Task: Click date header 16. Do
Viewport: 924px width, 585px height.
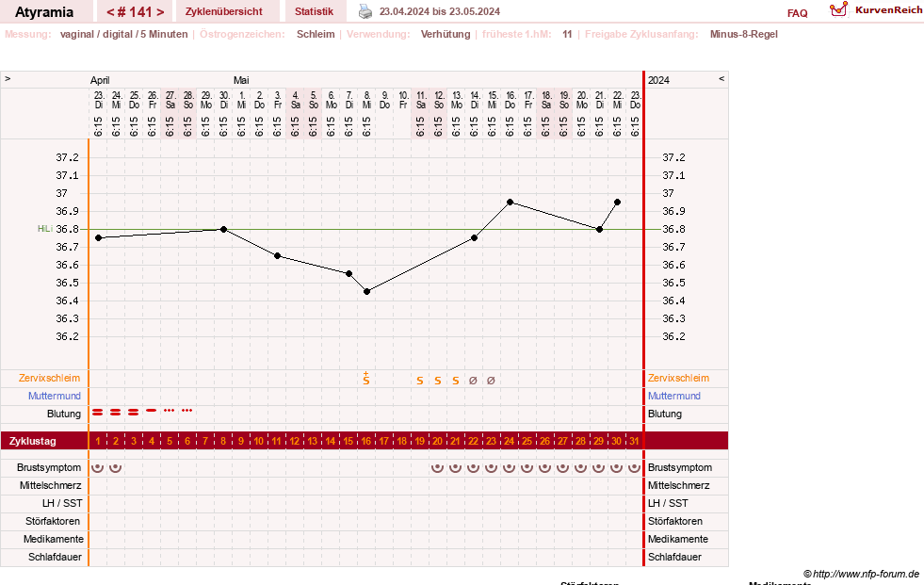Action: [x=511, y=100]
